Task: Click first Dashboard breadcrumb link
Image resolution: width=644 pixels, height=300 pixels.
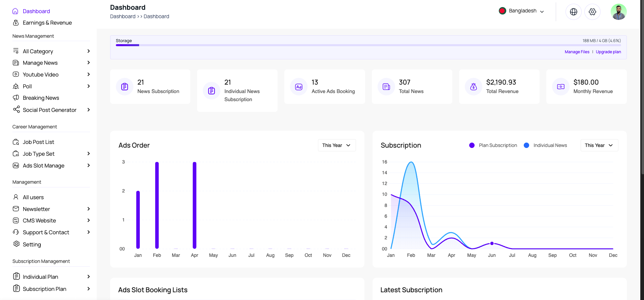Action: [x=123, y=17]
